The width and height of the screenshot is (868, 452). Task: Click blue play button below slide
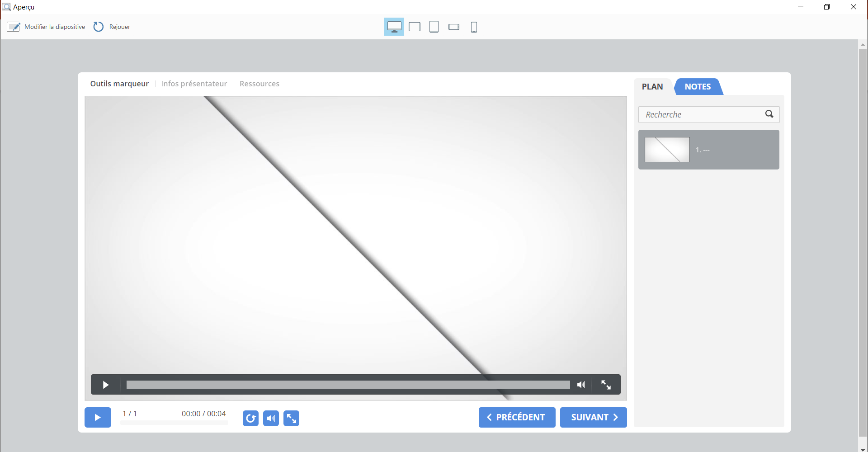click(x=98, y=417)
